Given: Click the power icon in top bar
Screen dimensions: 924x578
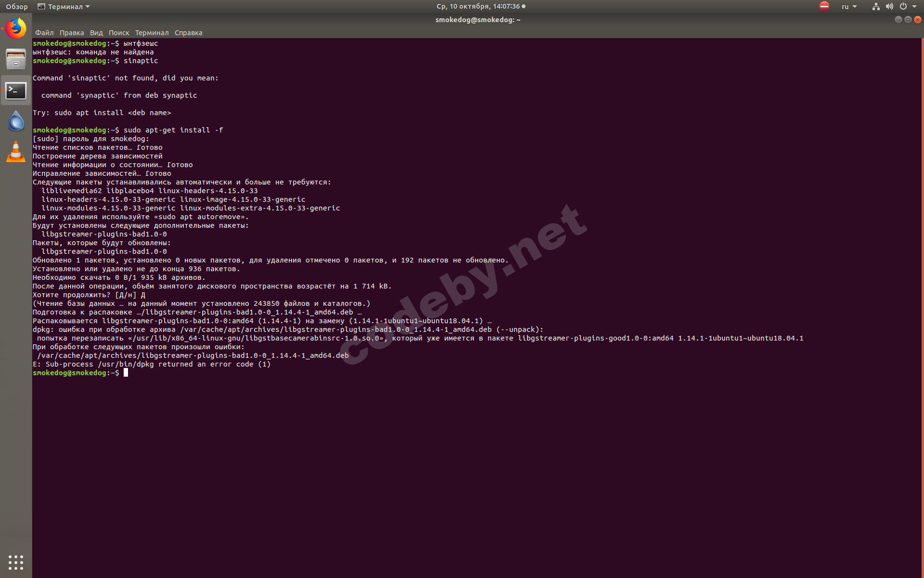Looking at the screenshot, I should click(903, 6).
